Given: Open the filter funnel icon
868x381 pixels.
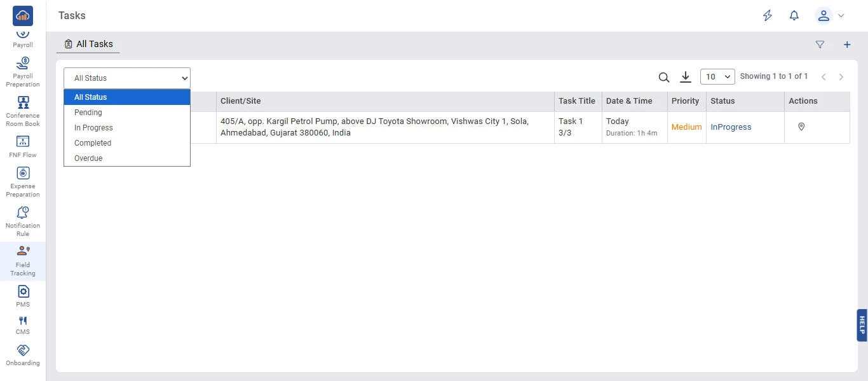Looking at the screenshot, I should (820, 45).
